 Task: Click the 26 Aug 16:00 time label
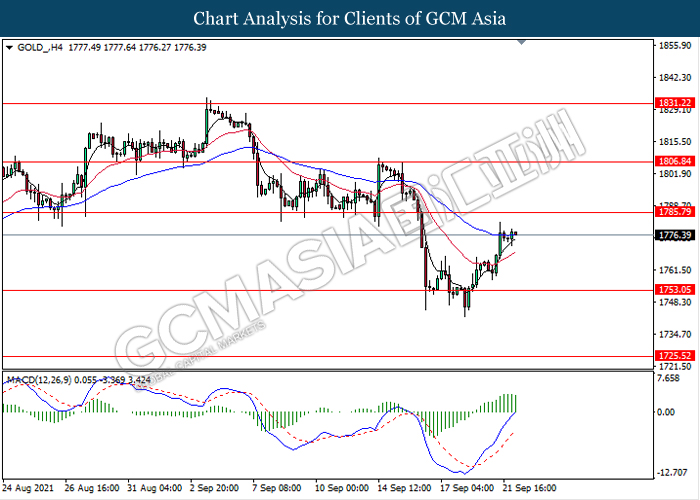click(92, 488)
